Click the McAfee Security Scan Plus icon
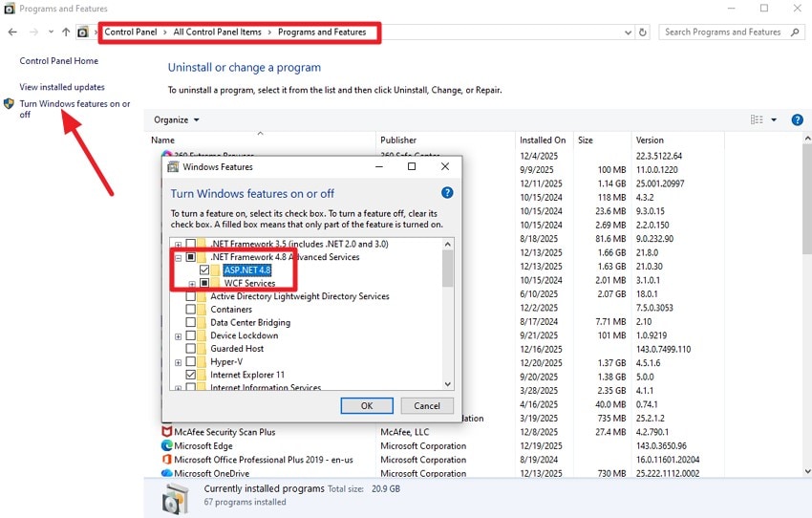The image size is (812, 518). click(x=167, y=431)
